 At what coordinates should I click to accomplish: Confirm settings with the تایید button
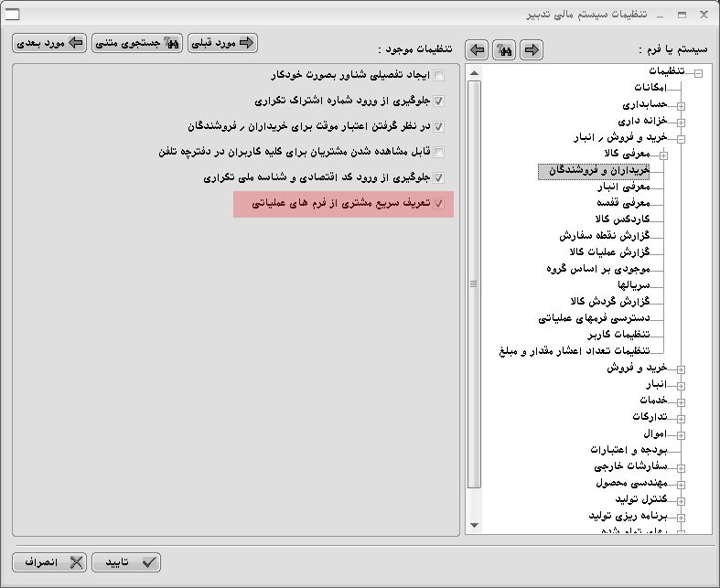126,562
